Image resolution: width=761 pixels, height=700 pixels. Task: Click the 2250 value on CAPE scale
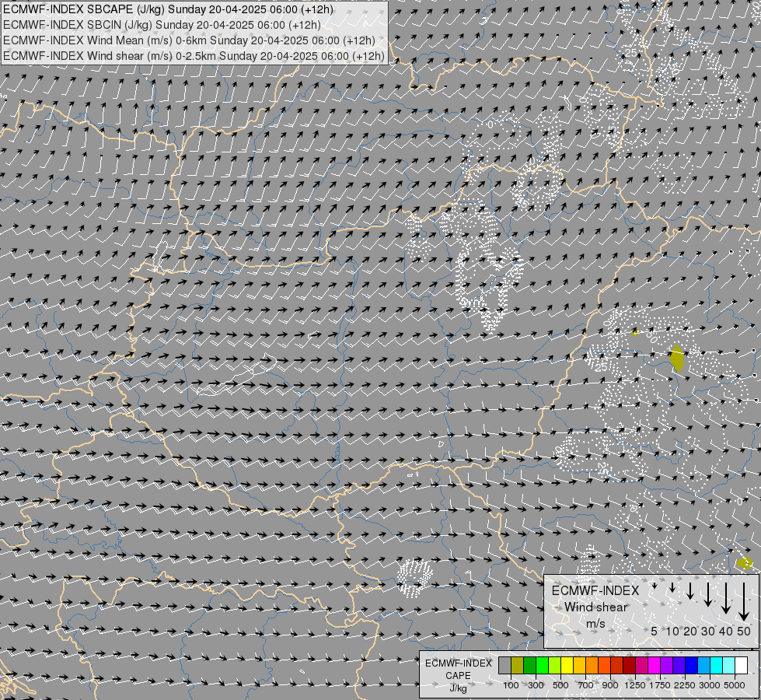pyautogui.click(x=685, y=685)
